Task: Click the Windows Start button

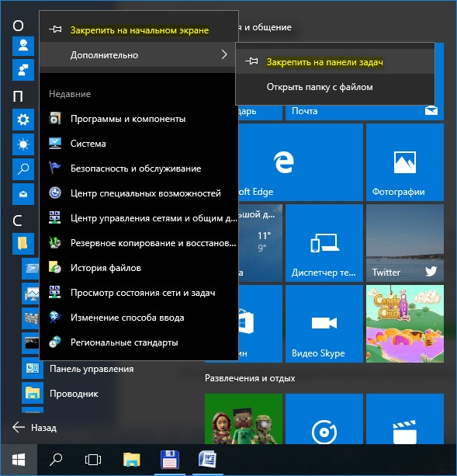Action: [x=19, y=460]
